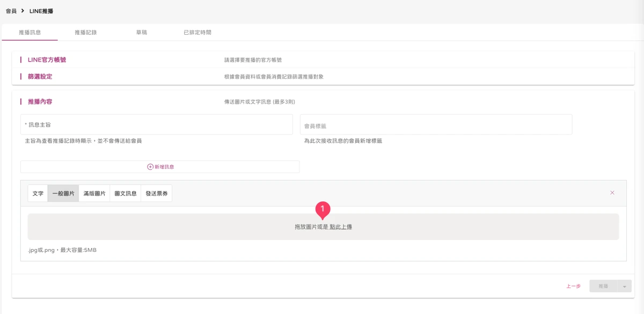Choose the 文字 message type

click(38, 193)
